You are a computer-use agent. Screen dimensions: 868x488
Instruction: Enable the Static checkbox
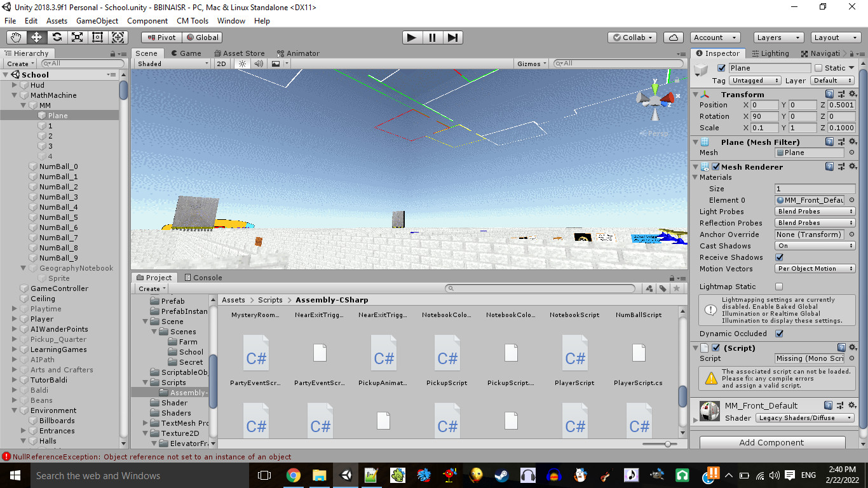pyautogui.click(x=818, y=68)
